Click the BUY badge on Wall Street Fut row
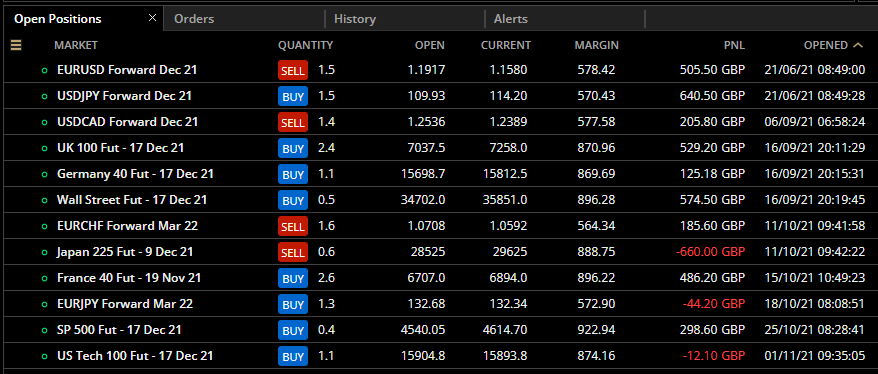878x374 pixels. 293,200
